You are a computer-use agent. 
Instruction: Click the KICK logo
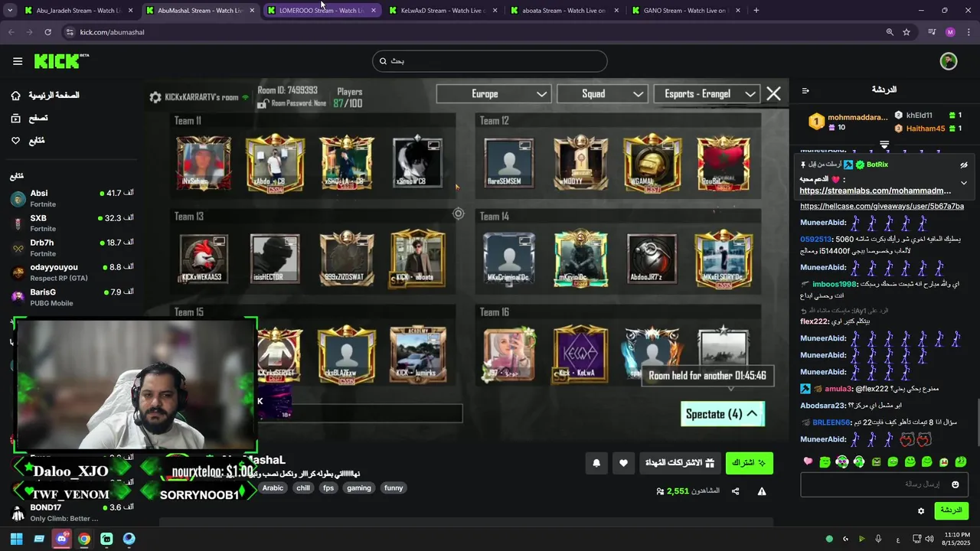coord(61,61)
